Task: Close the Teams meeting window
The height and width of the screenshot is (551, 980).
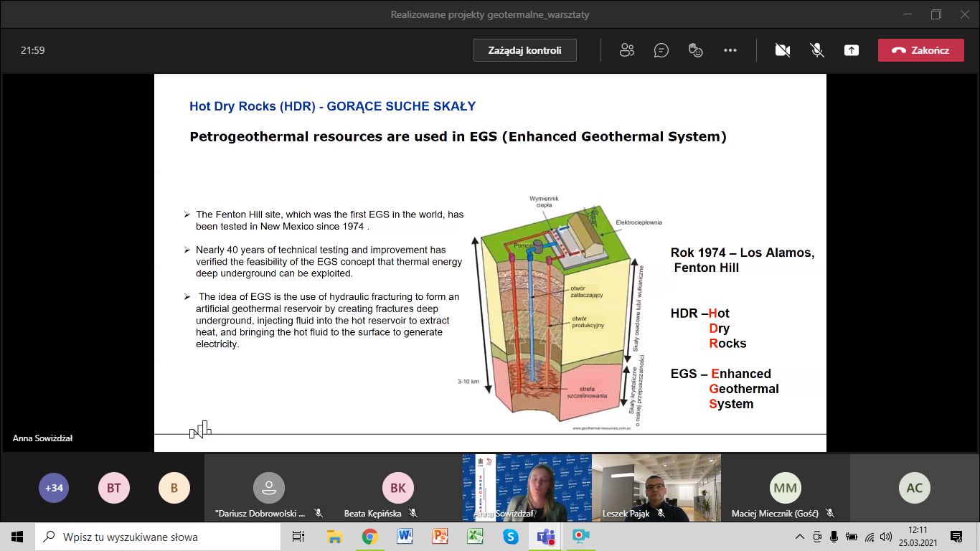Action: point(966,14)
